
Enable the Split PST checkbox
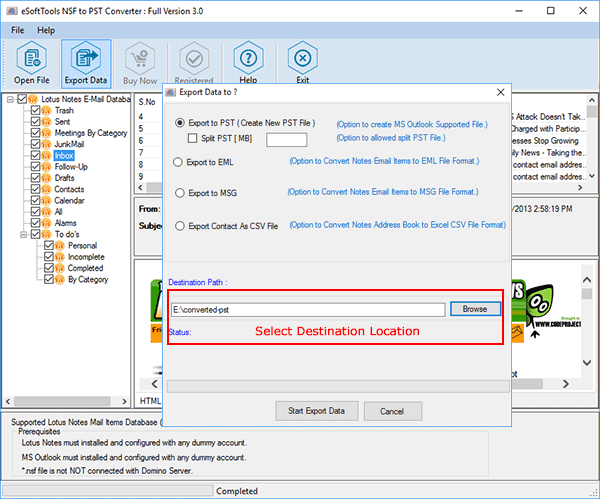point(193,137)
